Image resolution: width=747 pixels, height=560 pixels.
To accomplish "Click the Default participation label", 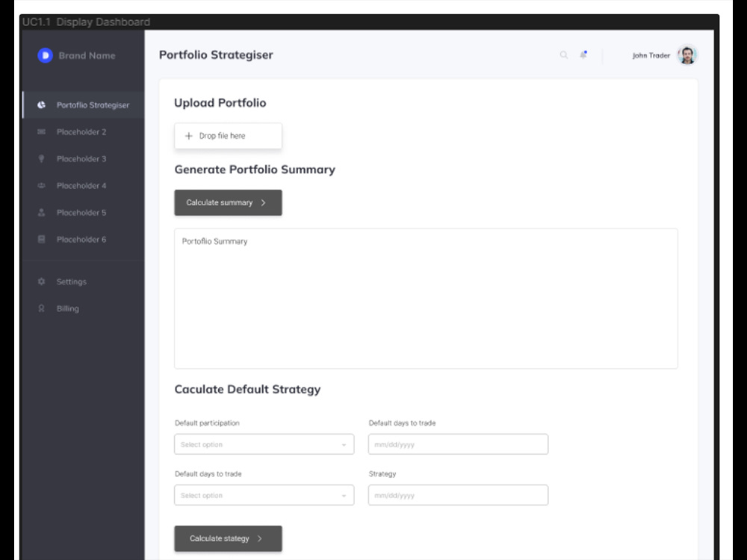I will pos(207,423).
